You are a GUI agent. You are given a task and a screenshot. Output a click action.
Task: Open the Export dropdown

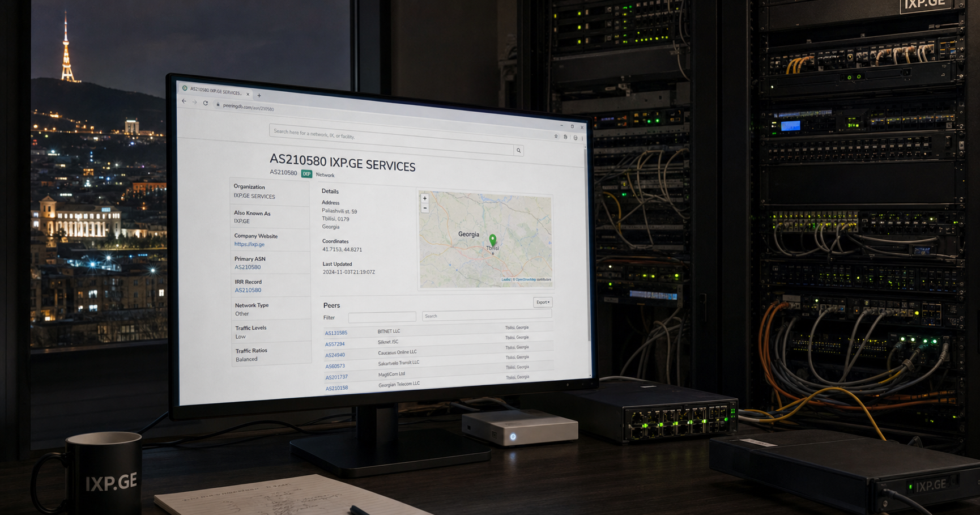coord(543,302)
